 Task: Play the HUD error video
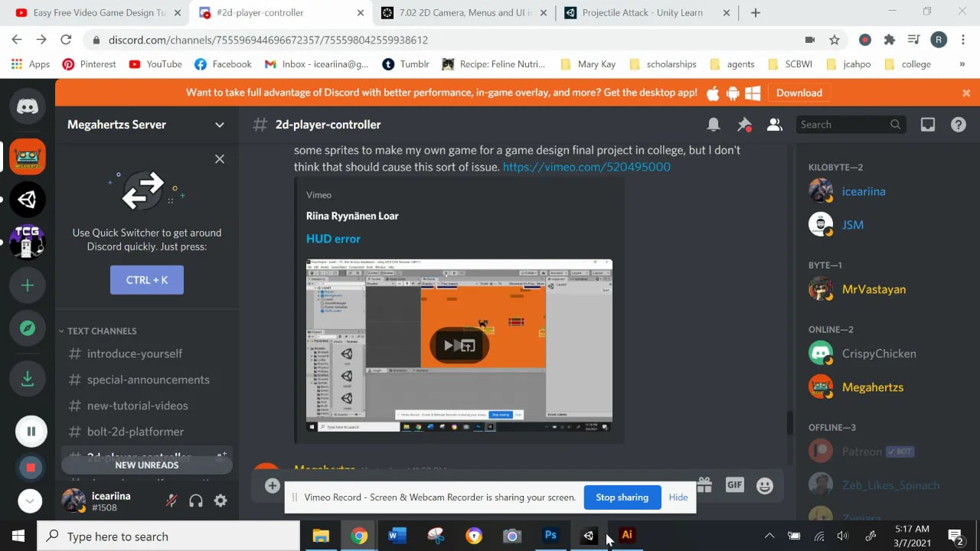coord(459,345)
